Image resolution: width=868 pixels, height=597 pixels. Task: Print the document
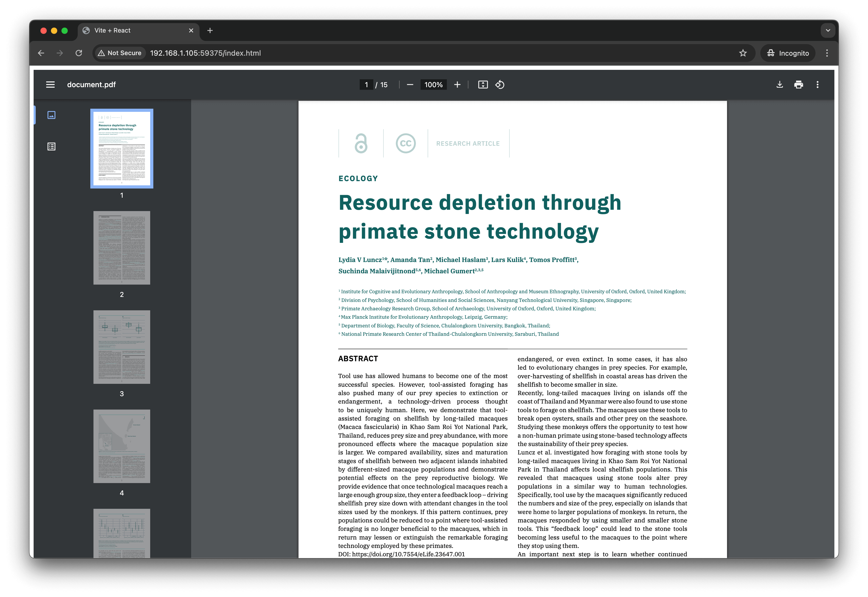click(x=798, y=85)
